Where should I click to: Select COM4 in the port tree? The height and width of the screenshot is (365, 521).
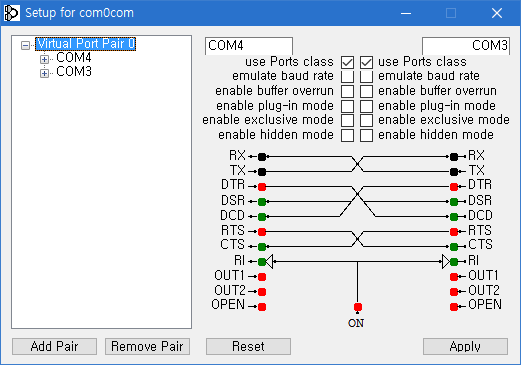pos(74,58)
